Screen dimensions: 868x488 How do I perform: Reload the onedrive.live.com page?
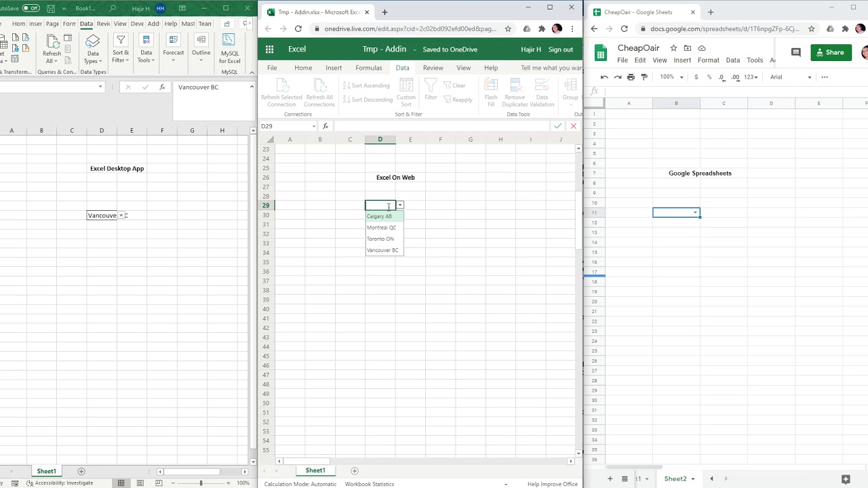pyautogui.click(x=298, y=28)
